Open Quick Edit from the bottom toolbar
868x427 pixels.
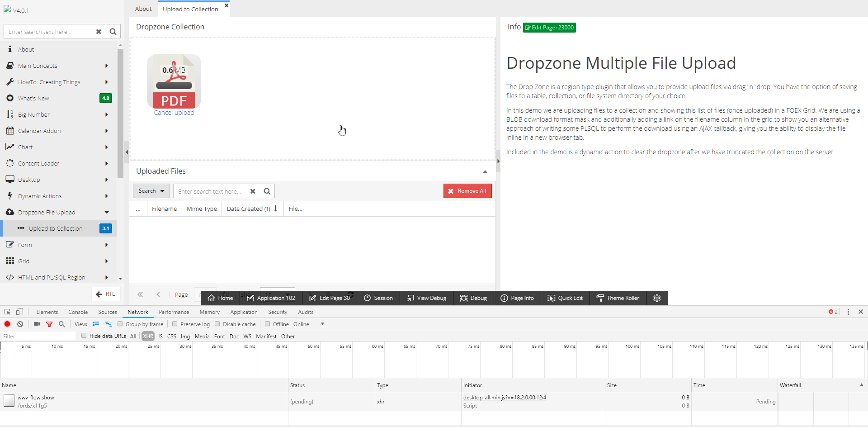point(565,298)
